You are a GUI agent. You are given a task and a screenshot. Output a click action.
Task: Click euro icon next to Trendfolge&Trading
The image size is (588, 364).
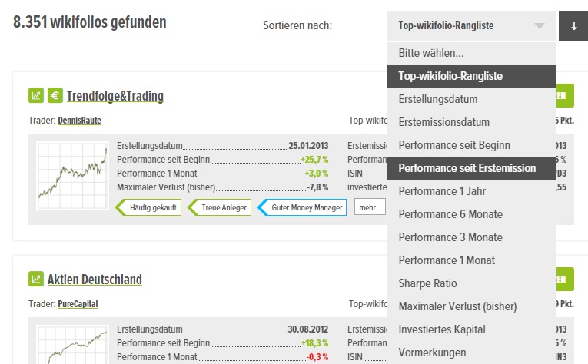(x=55, y=96)
